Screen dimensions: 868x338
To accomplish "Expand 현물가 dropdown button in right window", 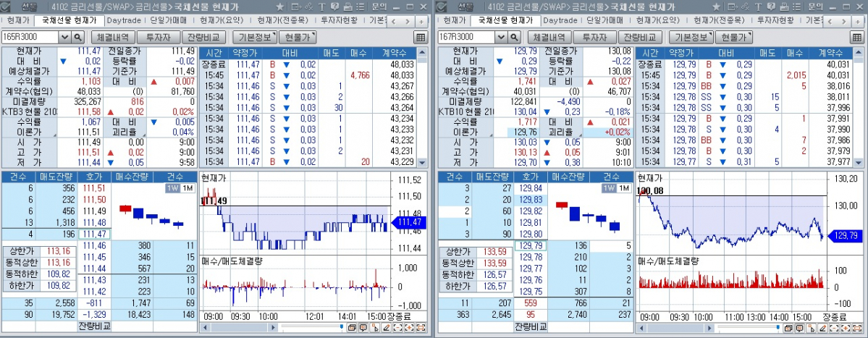I will pos(733,37).
